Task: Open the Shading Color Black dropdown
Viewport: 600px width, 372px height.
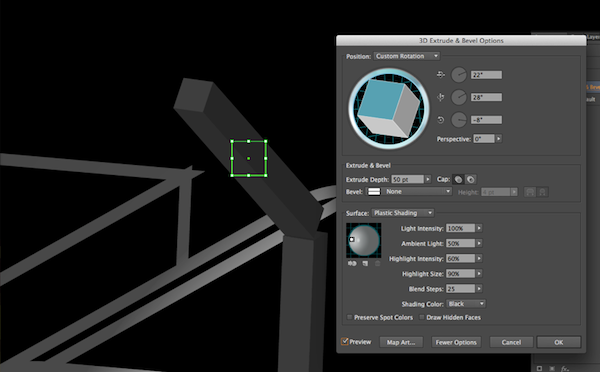Action: click(466, 304)
